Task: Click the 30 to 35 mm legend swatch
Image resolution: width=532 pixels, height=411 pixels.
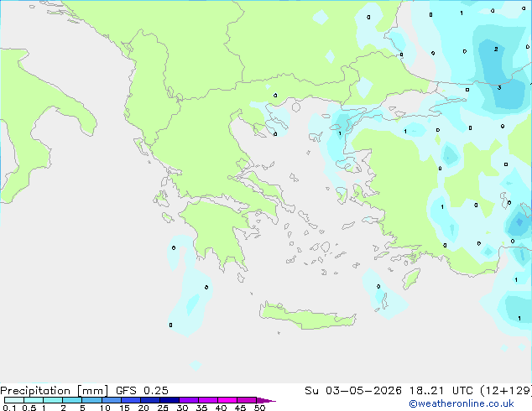Action: click(189, 400)
